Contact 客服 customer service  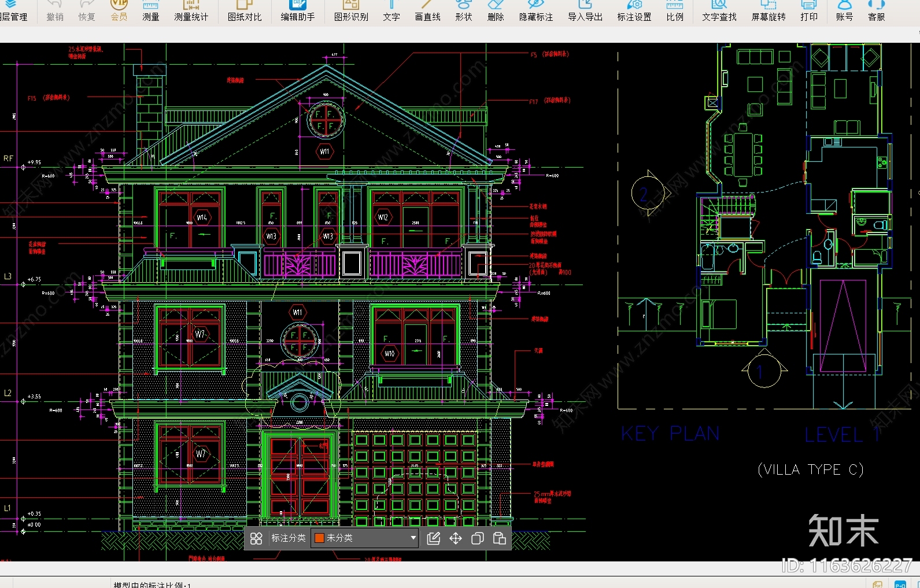tap(877, 12)
